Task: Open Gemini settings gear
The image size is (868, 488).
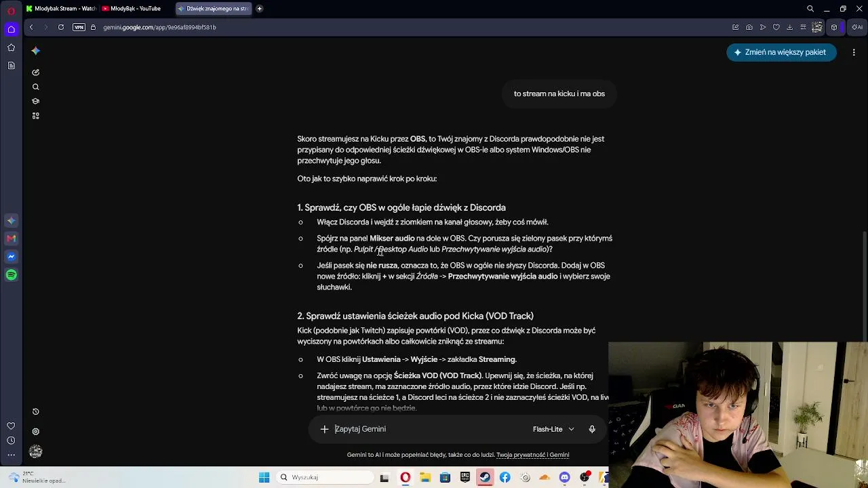Action: tap(35, 431)
